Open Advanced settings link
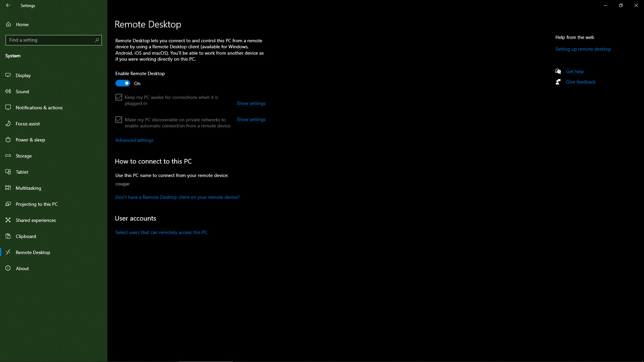This screenshot has width=644, height=362. pyautogui.click(x=134, y=140)
